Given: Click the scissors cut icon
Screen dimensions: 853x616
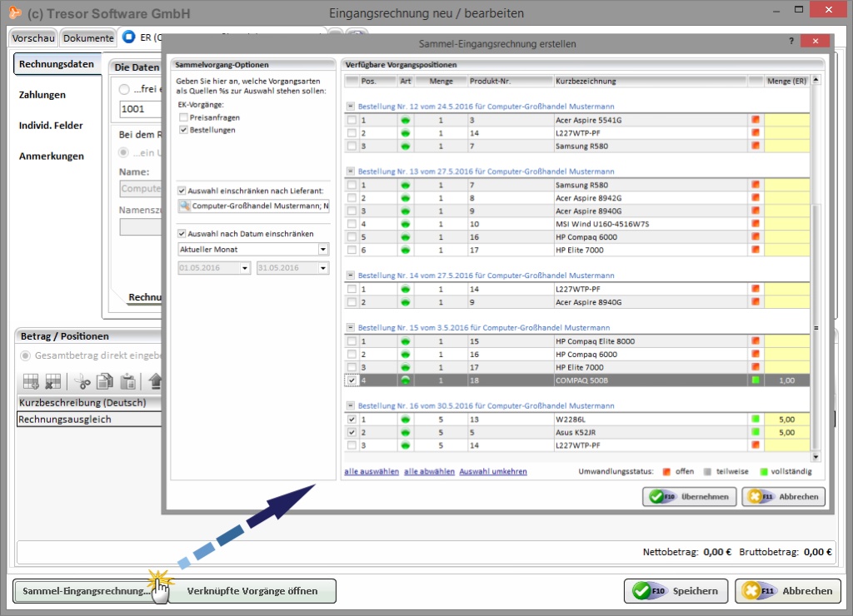Looking at the screenshot, I should point(82,382).
